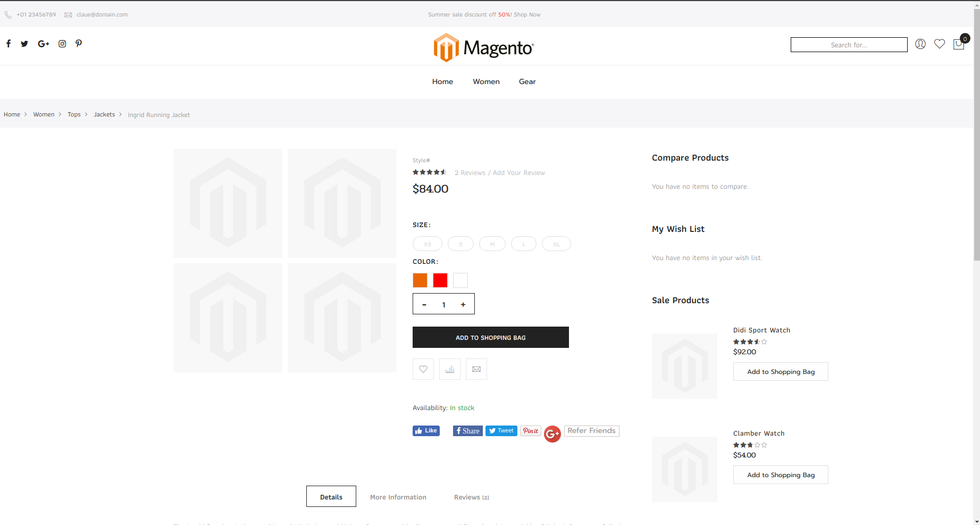Email product to a friend icon

point(476,369)
